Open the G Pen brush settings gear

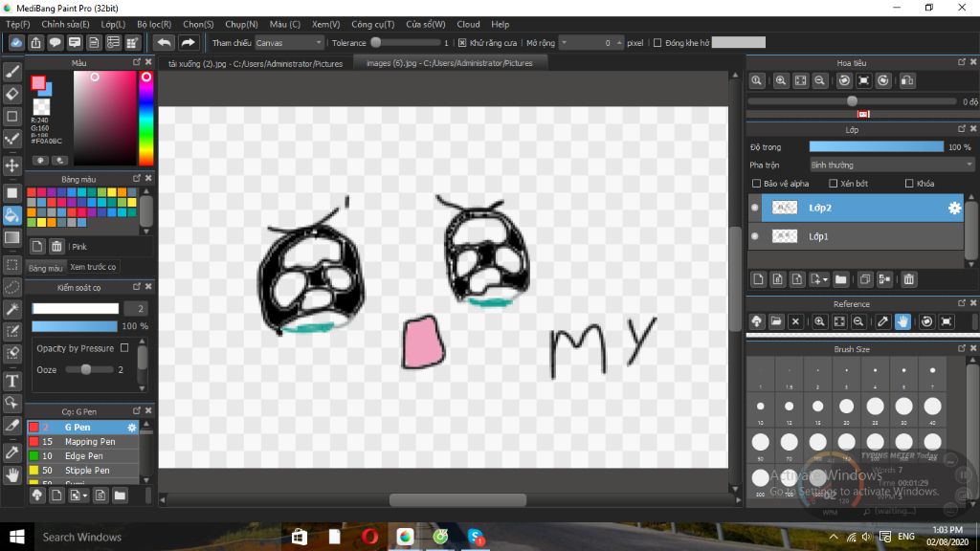(132, 428)
